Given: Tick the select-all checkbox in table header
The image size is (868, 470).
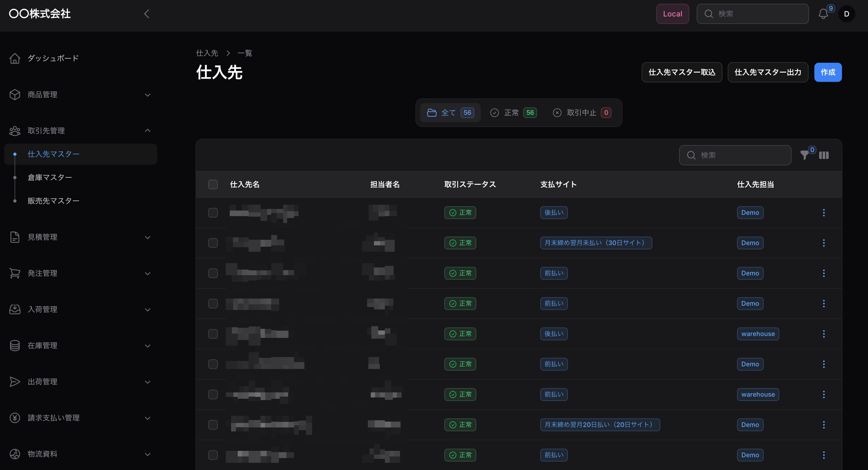Looking at the screenshot, I should 213,184.
